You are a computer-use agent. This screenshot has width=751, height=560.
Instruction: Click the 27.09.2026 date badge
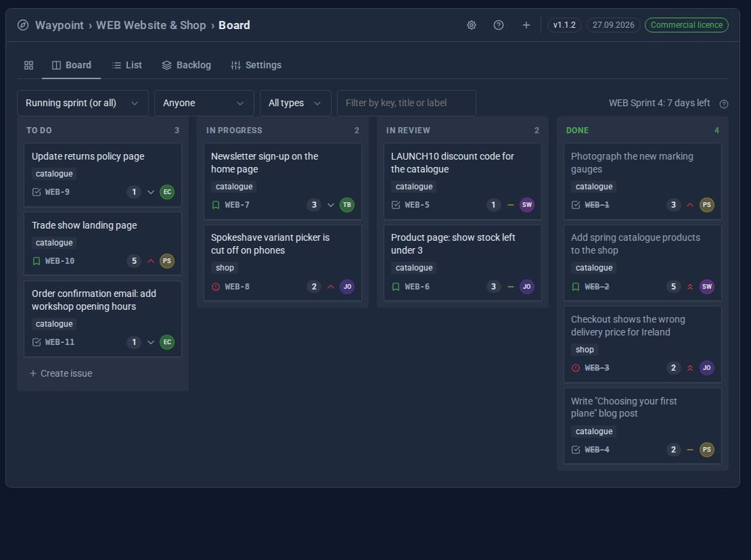pyautogui.click(x=613, y=25)
